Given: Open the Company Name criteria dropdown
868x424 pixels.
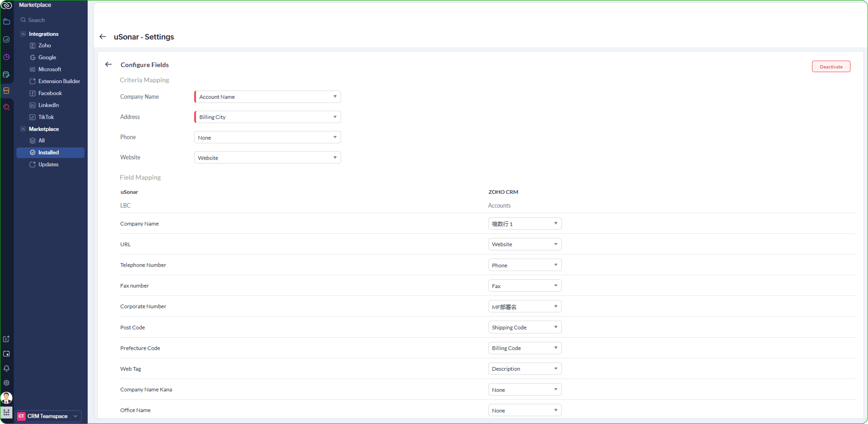Looking at the screenshot, I should [268, 97].
